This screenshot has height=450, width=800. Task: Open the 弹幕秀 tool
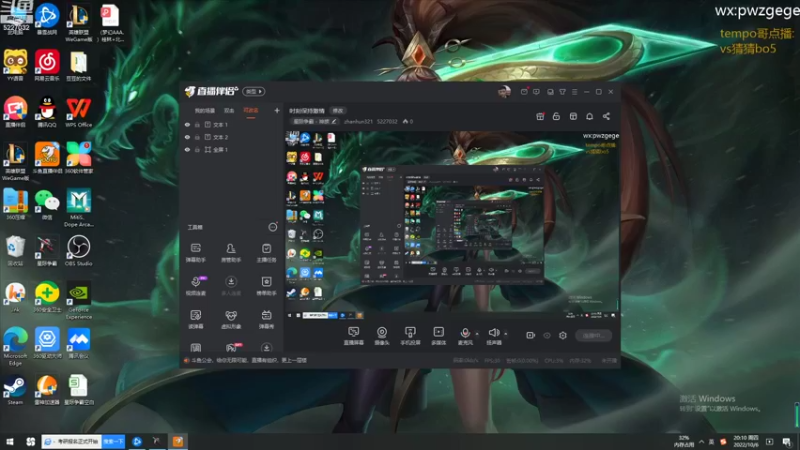coord(266,319)
